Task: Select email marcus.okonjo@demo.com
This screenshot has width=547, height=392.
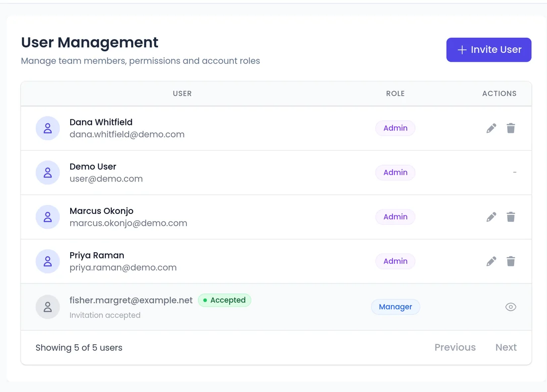Action: click(x=128, y=223)
